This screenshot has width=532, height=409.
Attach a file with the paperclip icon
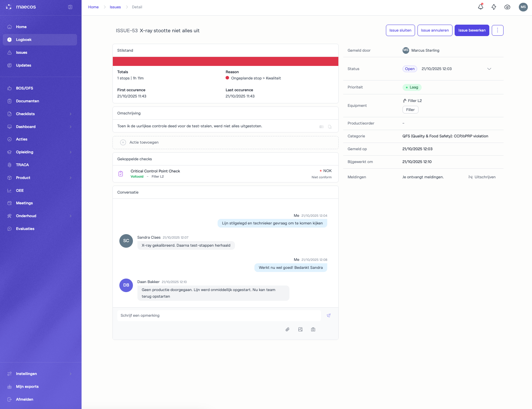pos(287,330)
